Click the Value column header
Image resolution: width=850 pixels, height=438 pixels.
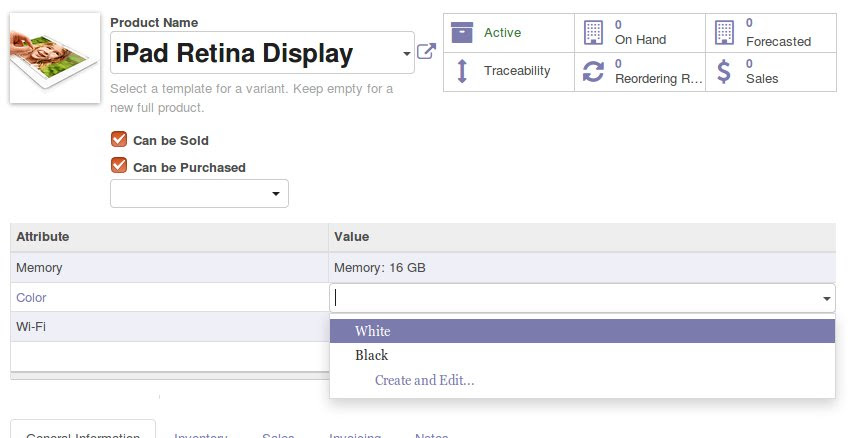pos(582,237)
